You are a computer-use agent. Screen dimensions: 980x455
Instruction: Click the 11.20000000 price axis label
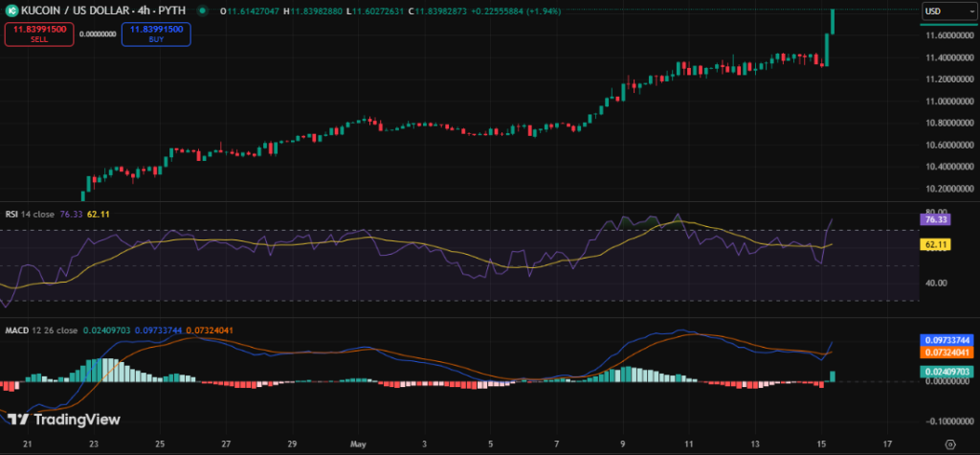[x=948, y=79]
